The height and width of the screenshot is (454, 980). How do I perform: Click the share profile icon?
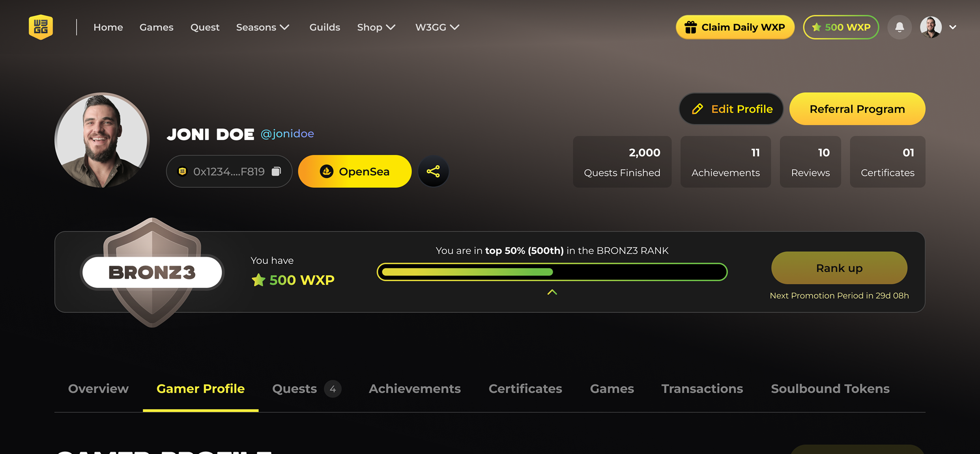pos(433,171)
